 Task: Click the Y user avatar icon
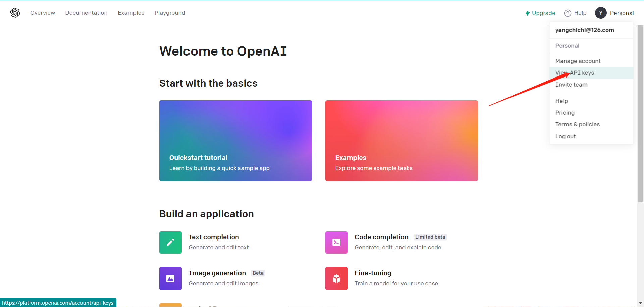click(x=601, y=13)
